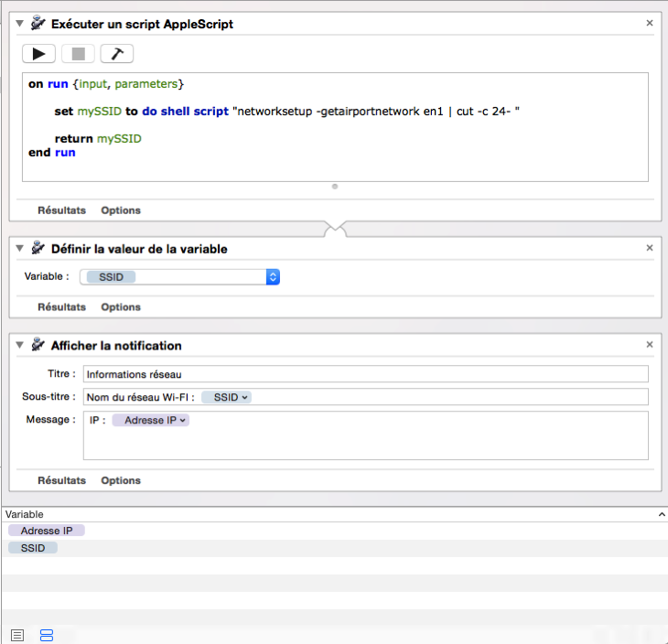Show the variables view icon
Image resolution: width=668 pixels, height=644 pixels.
(x=47, y=635)
